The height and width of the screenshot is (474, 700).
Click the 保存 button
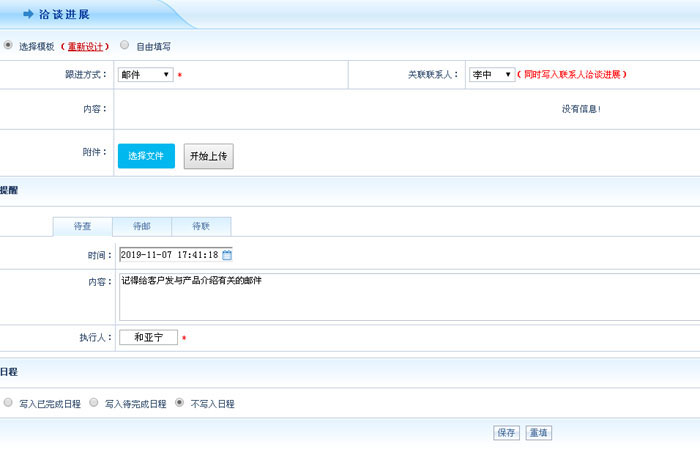tap(506, 433)
